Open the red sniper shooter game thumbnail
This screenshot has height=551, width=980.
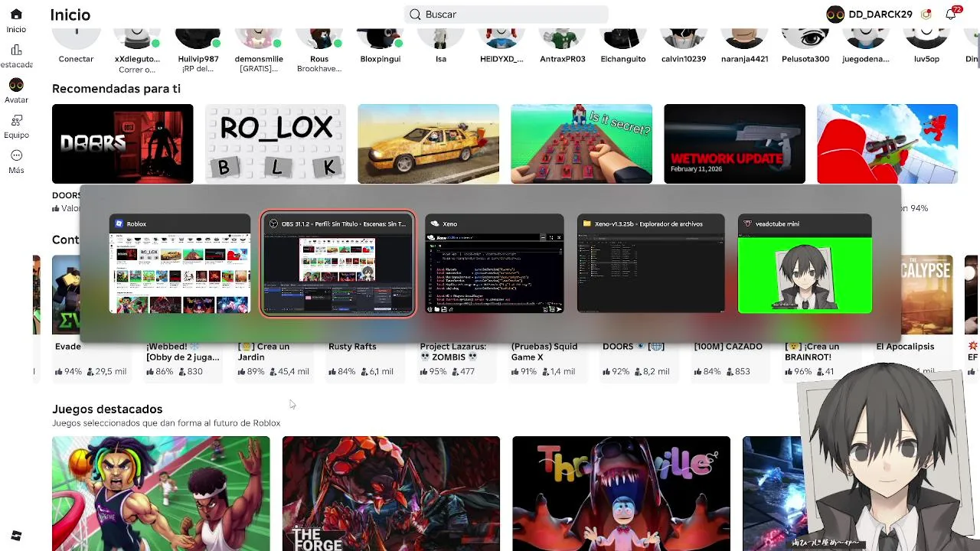(887, 144)
